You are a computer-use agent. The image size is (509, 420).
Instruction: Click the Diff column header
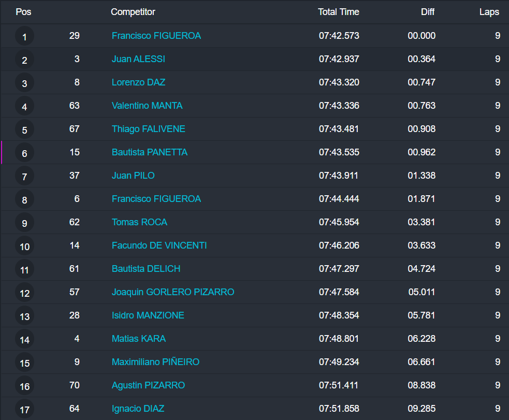pyautogui.click(x=427, y=12)
